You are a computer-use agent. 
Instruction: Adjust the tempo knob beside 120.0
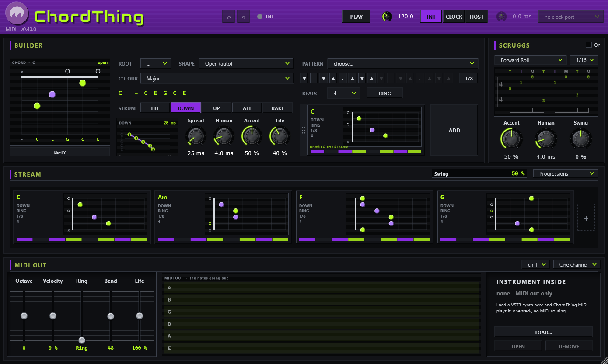tap(387, 17)
